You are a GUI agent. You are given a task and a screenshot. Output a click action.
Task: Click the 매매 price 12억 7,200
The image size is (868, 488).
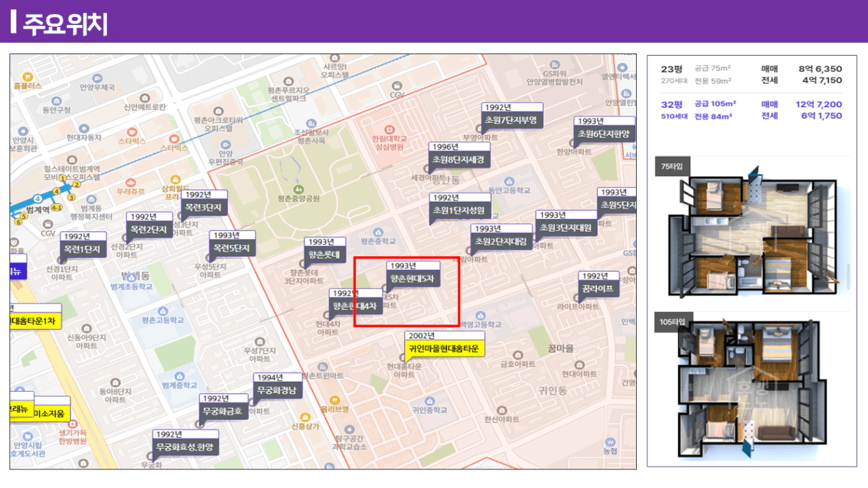coord(819,103)
